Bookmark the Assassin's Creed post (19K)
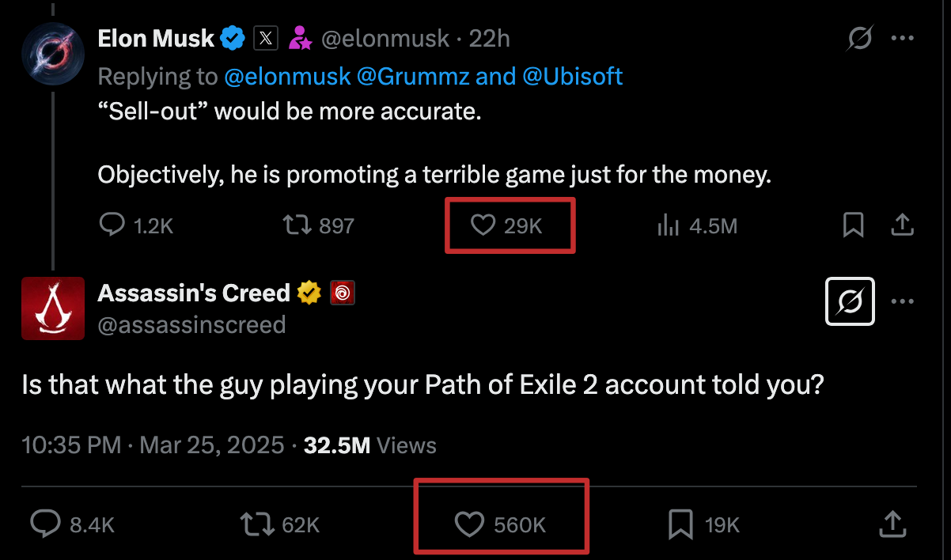Viewport: 951px width, 560px height. tap(681, 524)
